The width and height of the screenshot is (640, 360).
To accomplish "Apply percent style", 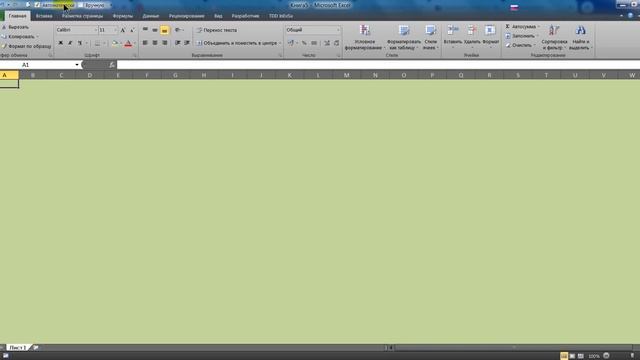I will coord(304,43).
